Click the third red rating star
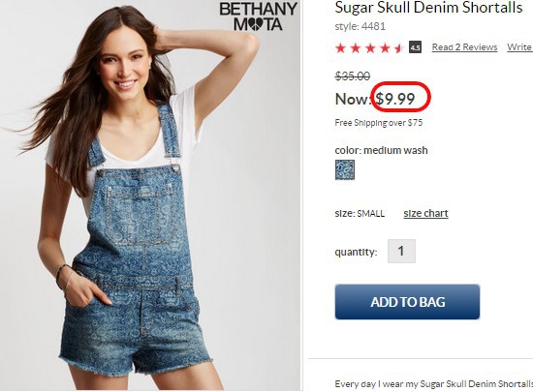Image resolution: width=533 pixels, height=392 pixels. point(370,47)
